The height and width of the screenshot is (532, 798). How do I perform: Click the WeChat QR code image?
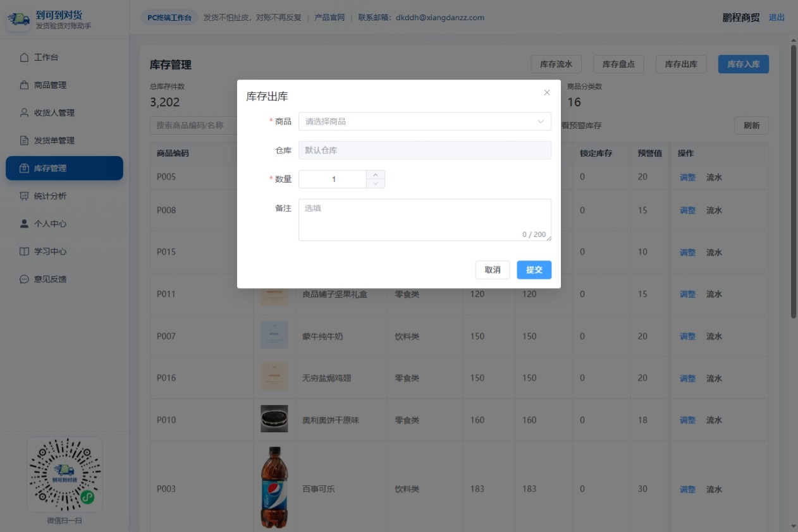[64, 475]
